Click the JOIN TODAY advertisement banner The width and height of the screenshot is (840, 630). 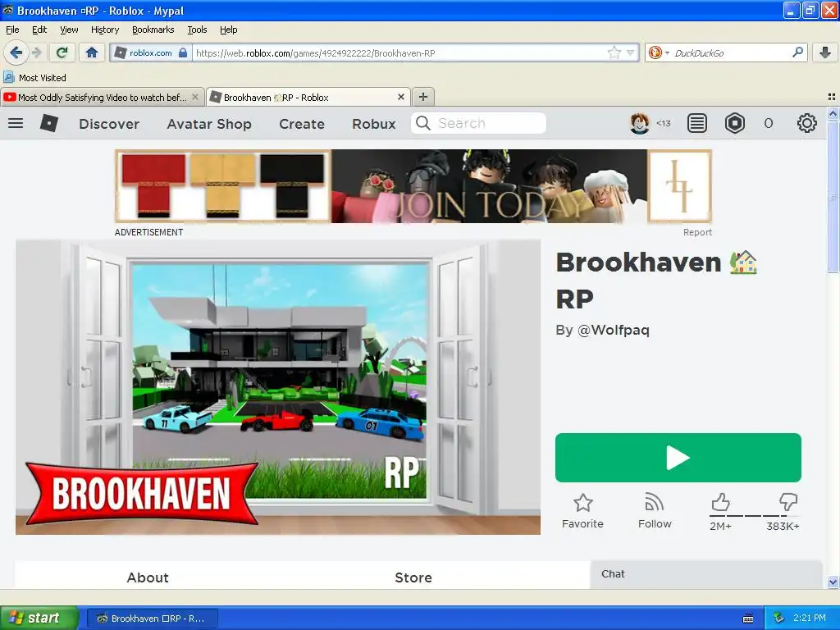coord(413,186)
